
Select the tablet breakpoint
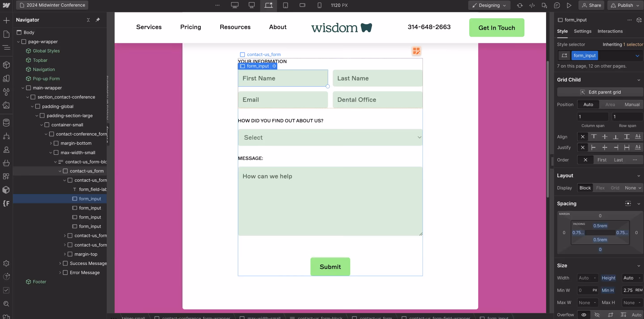pyautogui.click(x=286, y=5)
